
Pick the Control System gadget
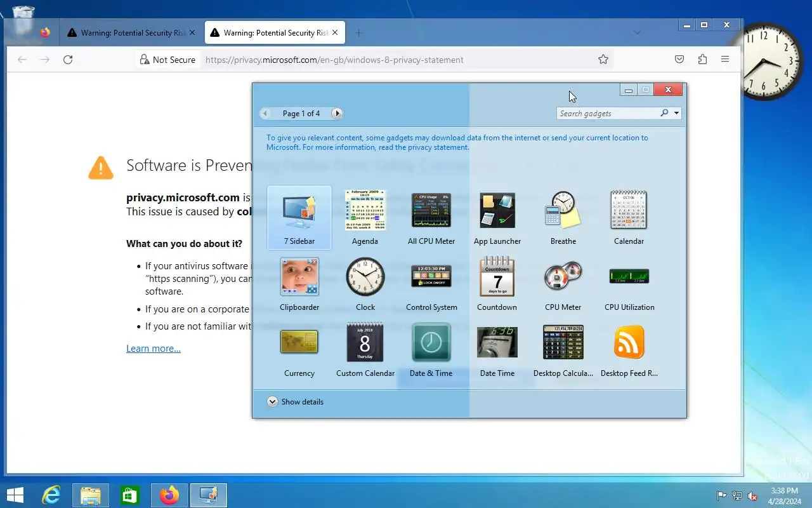pos(431,284)
